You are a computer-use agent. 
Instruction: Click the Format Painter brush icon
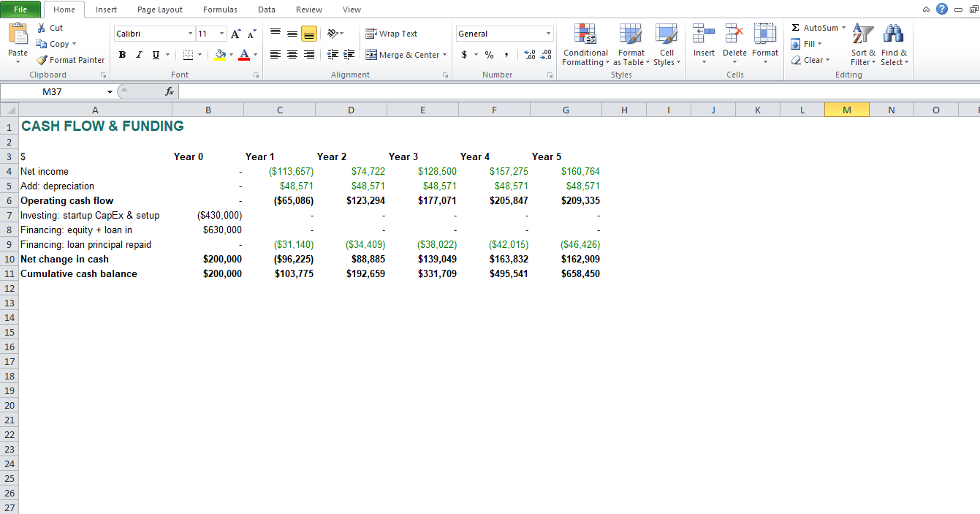(42, 60)
